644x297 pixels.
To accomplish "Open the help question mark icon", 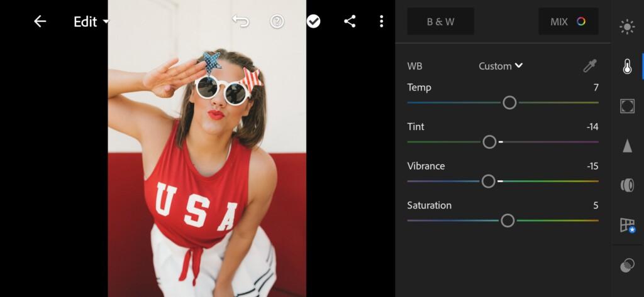I will pyautogui.click(x=277, y=21).
